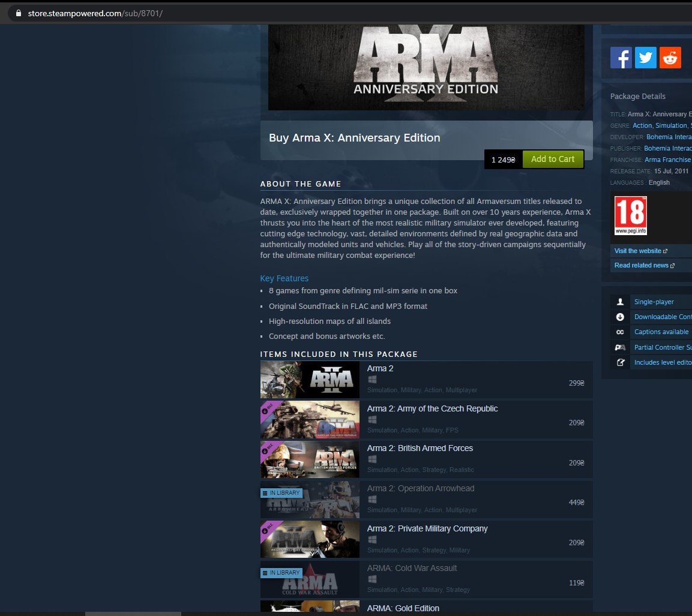
Task: Open Operation Arrowhead thumbnail
Action: point(310,500)
